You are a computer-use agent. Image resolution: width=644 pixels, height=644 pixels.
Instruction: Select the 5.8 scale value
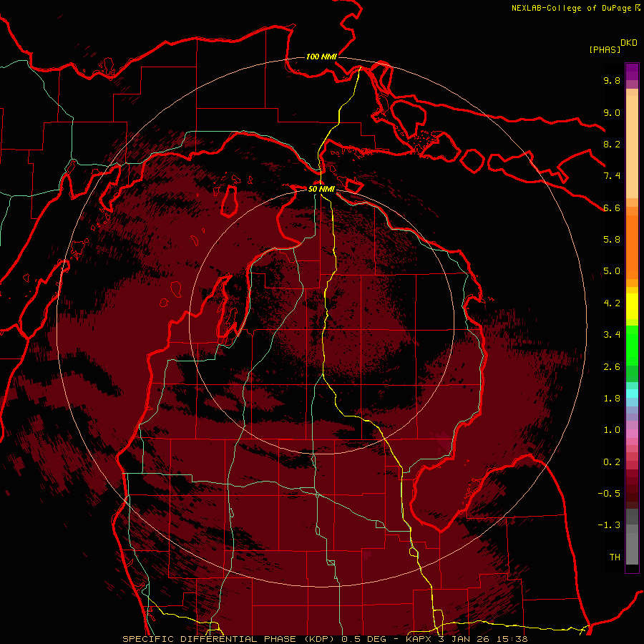tap(612, 240)
